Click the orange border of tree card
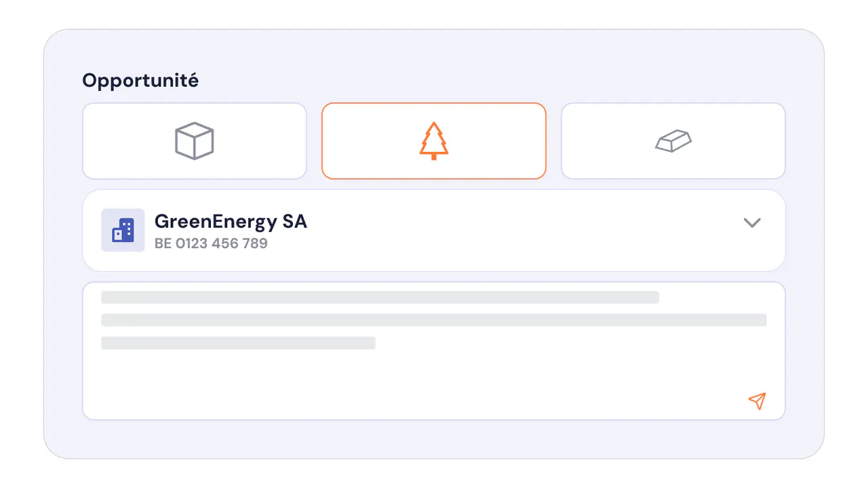 (434, 104)
